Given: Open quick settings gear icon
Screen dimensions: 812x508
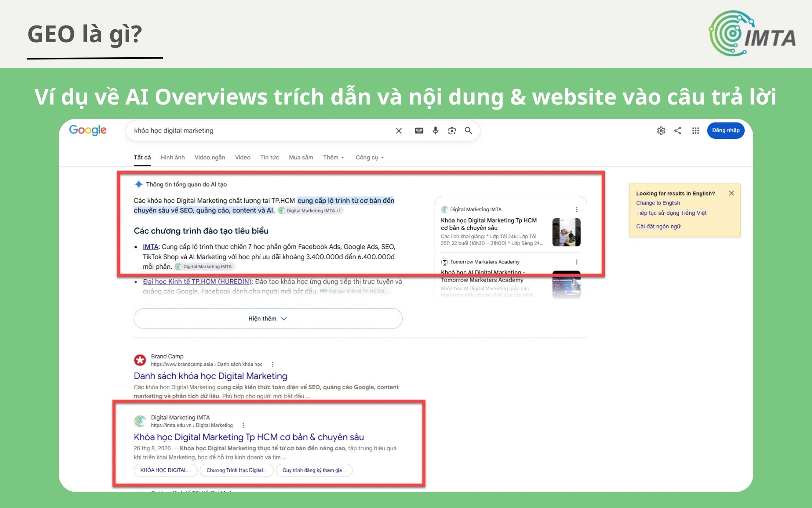Looking at the screenshot, I should [x=661, y=130].
